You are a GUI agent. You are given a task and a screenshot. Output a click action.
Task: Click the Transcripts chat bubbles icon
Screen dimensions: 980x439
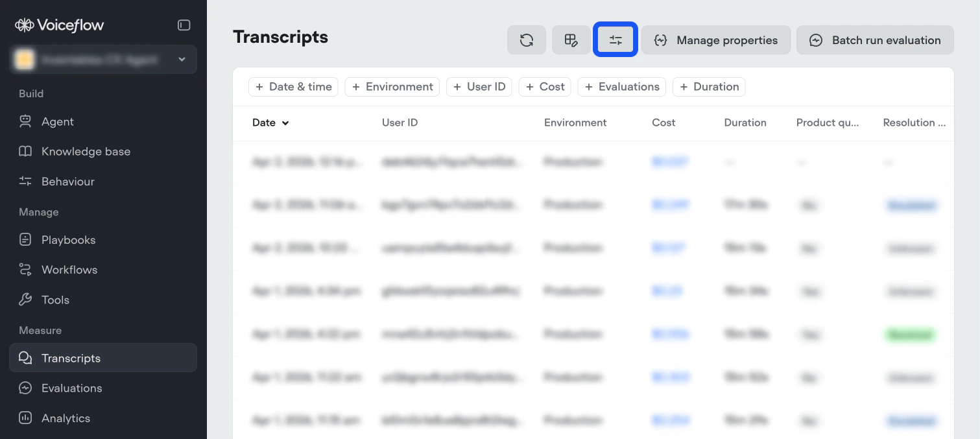[25, 358]
